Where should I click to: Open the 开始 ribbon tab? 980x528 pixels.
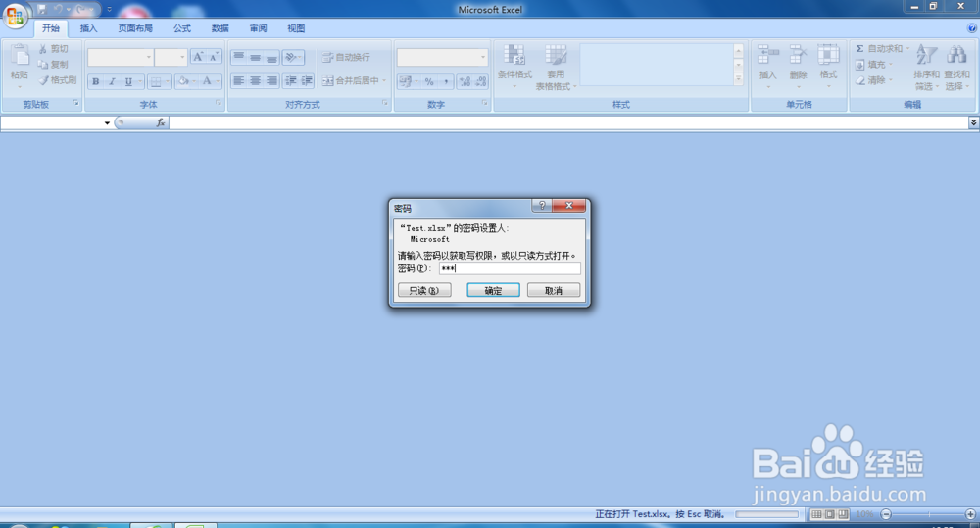51,28
